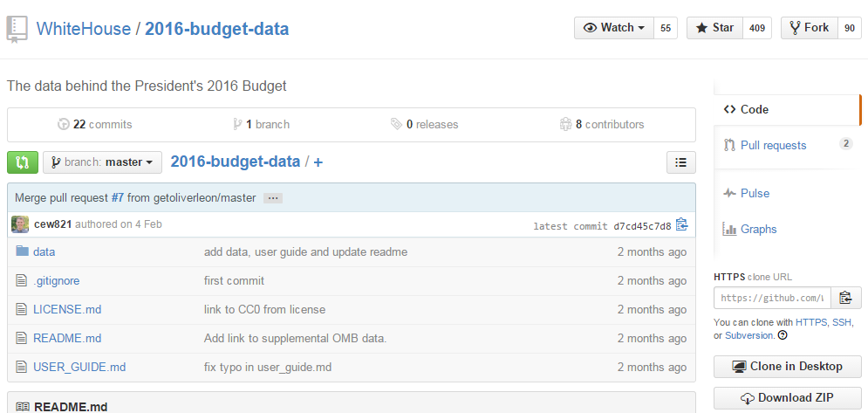
Task: View the 0 releases page
Action: (425, 124)
